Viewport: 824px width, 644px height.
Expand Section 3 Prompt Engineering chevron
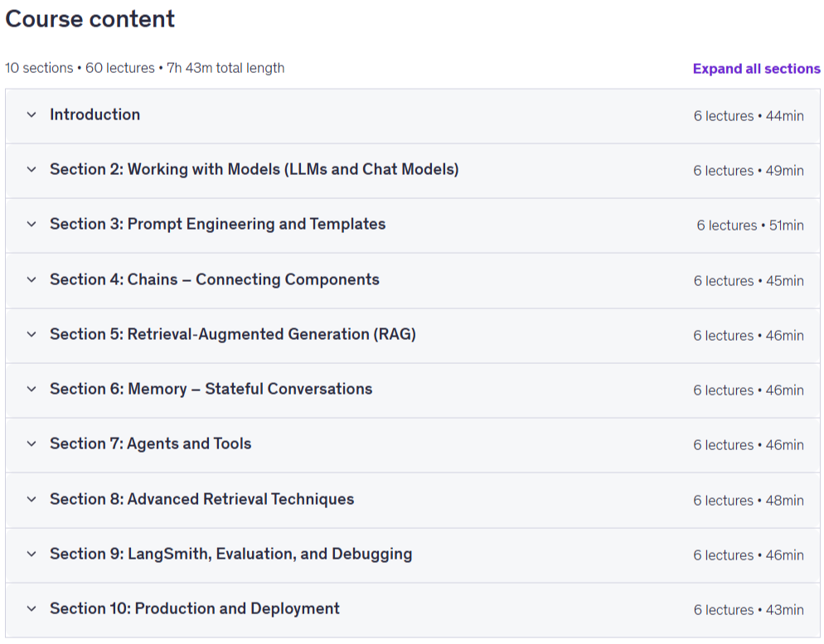32,225
